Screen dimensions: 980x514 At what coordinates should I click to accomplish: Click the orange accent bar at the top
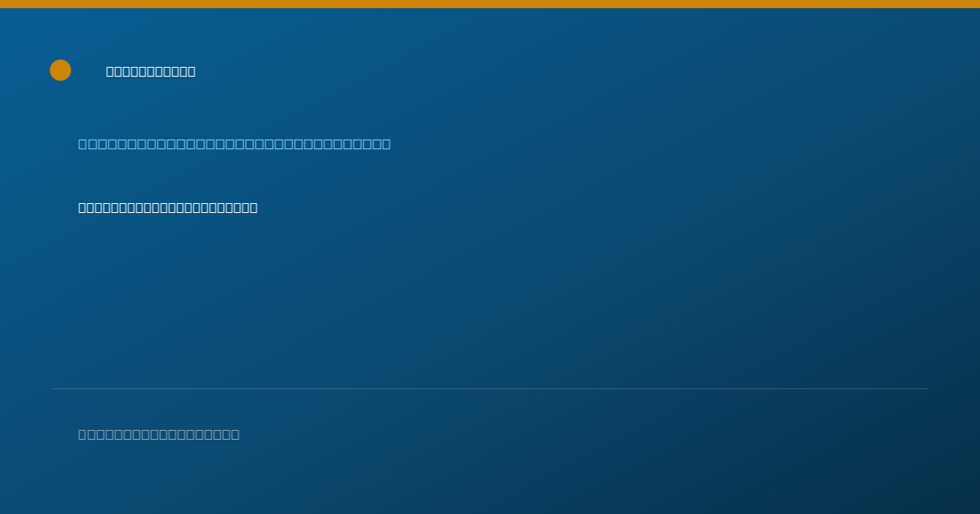(x=490, y=4)
